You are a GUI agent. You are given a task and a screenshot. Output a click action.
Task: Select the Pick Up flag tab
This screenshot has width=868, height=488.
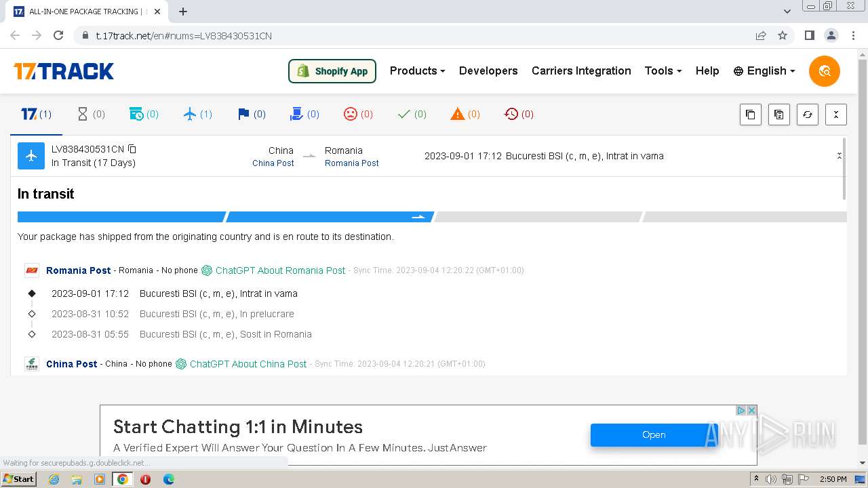coord(252,114)
